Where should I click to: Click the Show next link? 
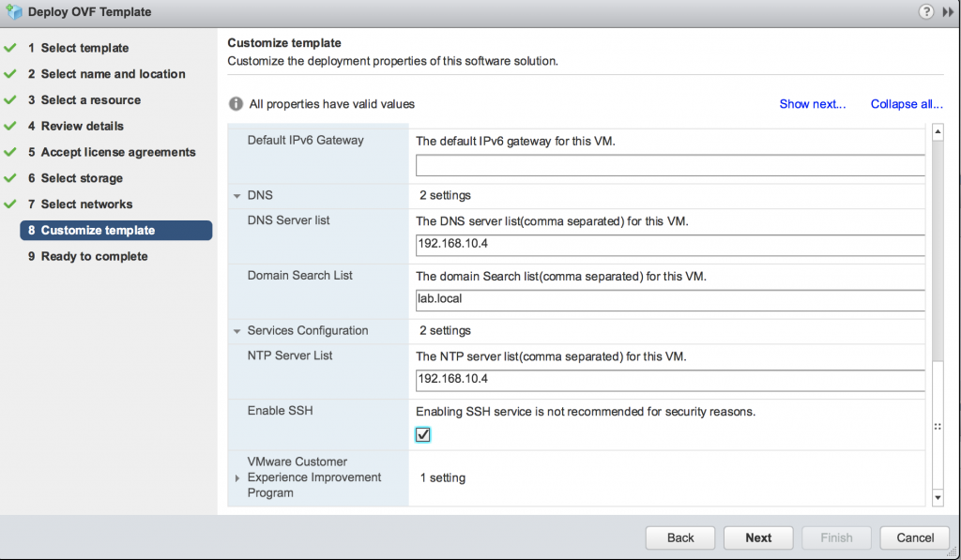[x=812, y=104]
